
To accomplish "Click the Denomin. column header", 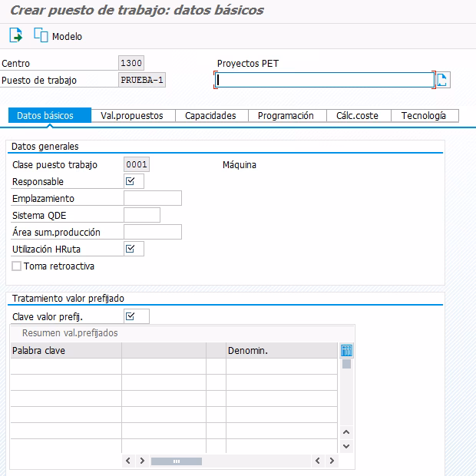I will pyautogui.click(x=282, y=351).
